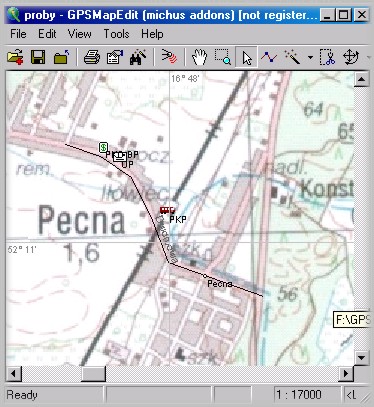Click the 16° 48' longitude grid label
374x407 pixels.
[185, 79]
